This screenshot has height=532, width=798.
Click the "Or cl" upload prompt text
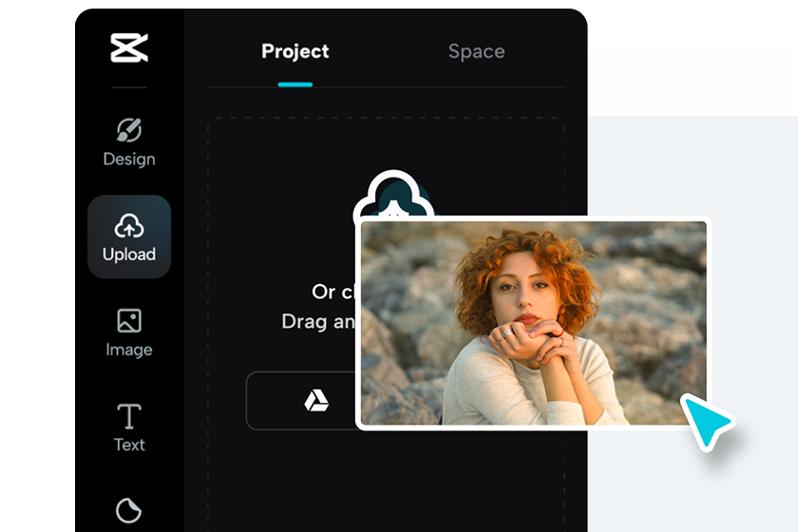pos(332,292)
